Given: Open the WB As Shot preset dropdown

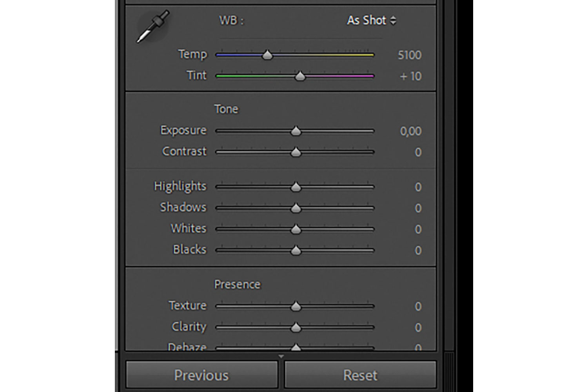Looking at the screenshot, I should coord(371,20).
